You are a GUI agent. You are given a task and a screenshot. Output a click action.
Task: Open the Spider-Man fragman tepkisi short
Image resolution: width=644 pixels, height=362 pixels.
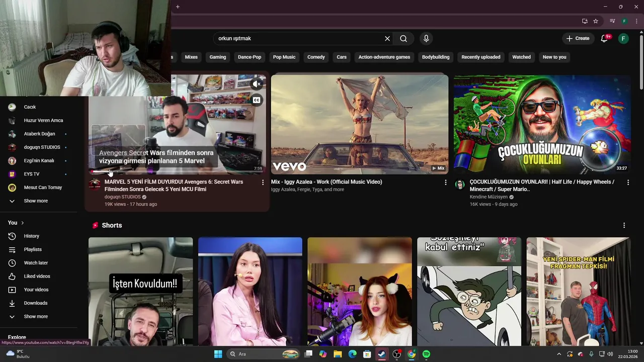point(579,292)
